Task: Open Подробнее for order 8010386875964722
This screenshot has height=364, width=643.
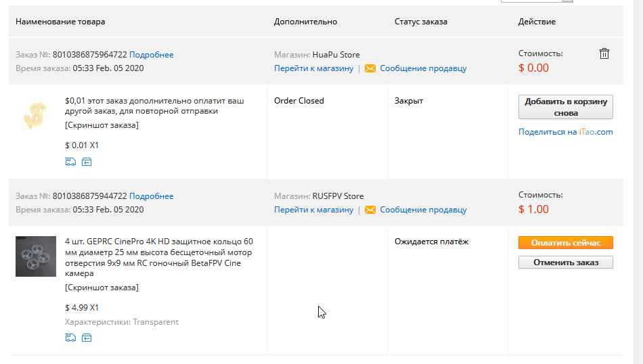Action: [152, 55]
